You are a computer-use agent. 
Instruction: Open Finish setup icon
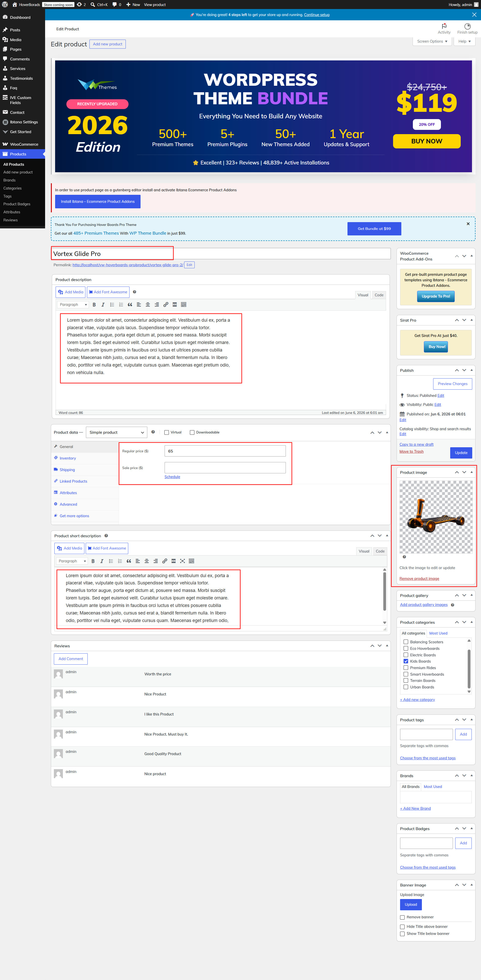click(x=467, y=29)
